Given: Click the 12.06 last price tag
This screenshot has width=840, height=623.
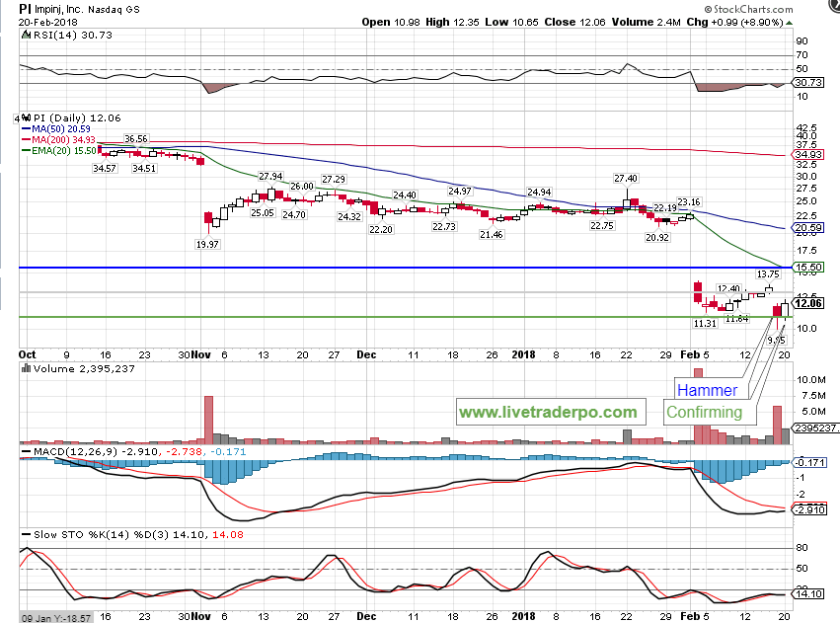Looking at the screenshot, I should pyautogui.click(x=807, y=303).
